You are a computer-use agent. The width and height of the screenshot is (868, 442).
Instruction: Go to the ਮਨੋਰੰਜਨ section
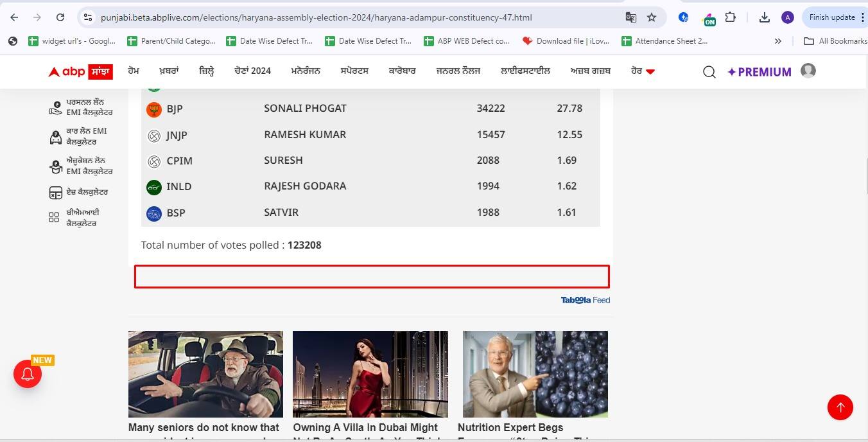tap(306, 71)
